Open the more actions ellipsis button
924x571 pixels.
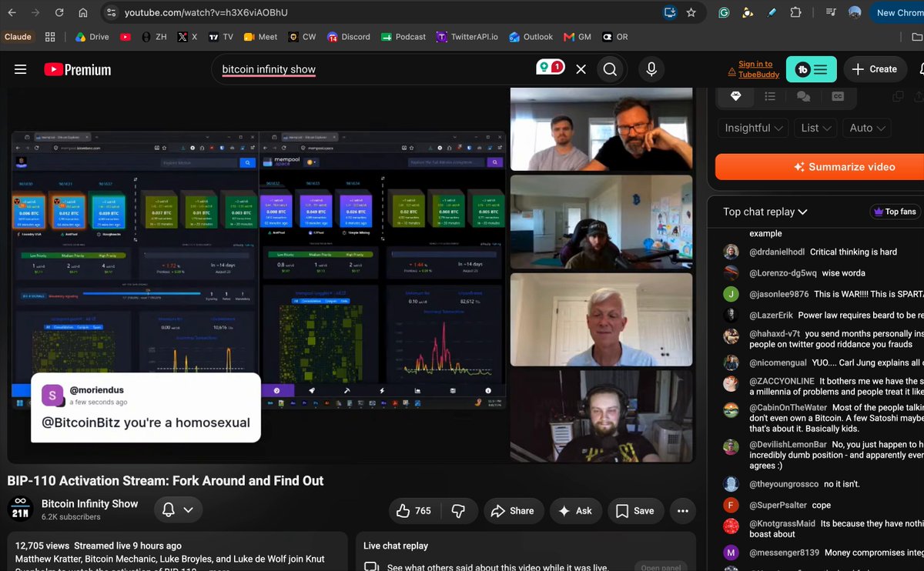pos(682,510)
